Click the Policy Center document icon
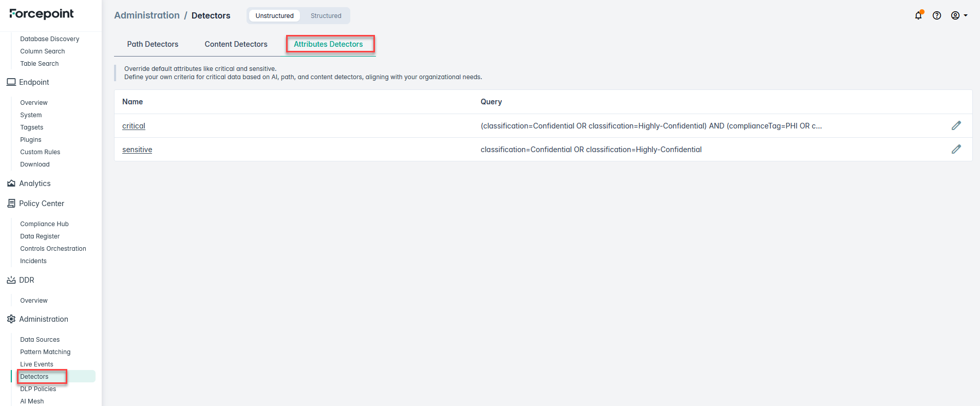 point(11,204)
